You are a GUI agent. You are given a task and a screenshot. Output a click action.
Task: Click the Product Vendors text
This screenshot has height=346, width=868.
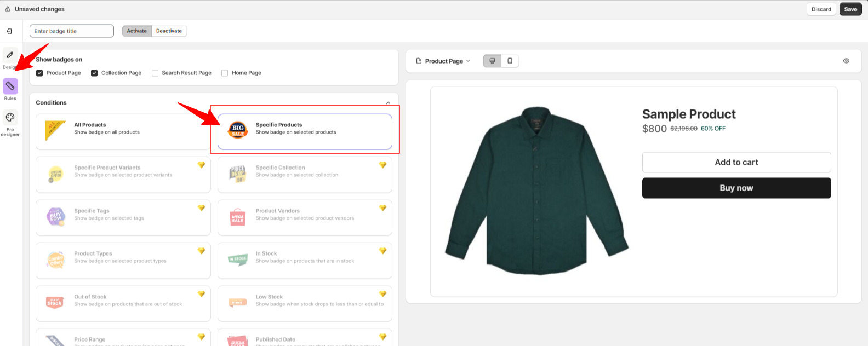click(278, 211)
